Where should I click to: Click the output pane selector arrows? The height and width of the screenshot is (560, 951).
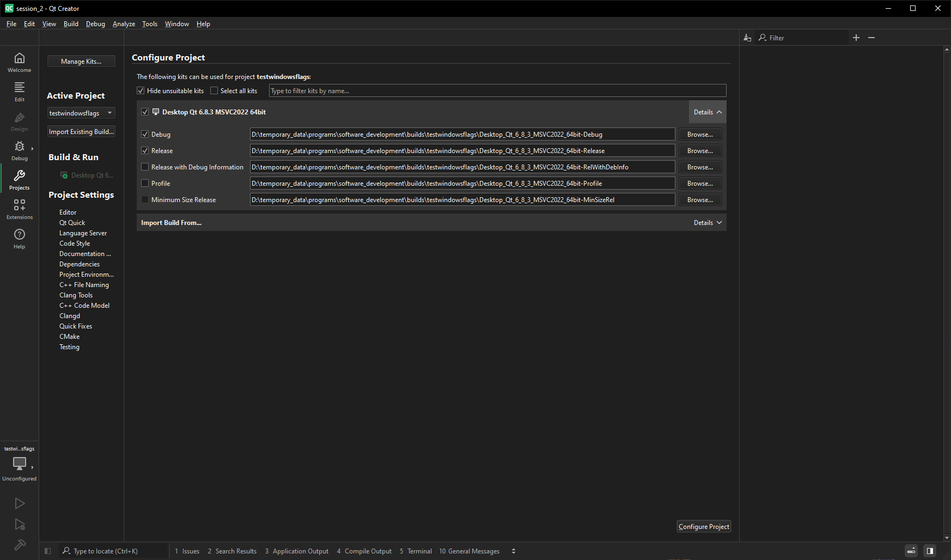tap(514, 551)
